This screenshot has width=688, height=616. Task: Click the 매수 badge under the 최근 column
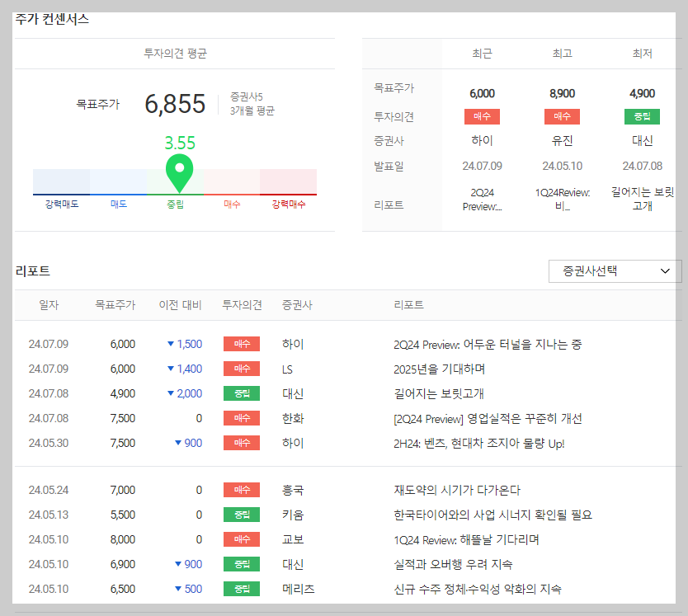(x=482, y=116)
